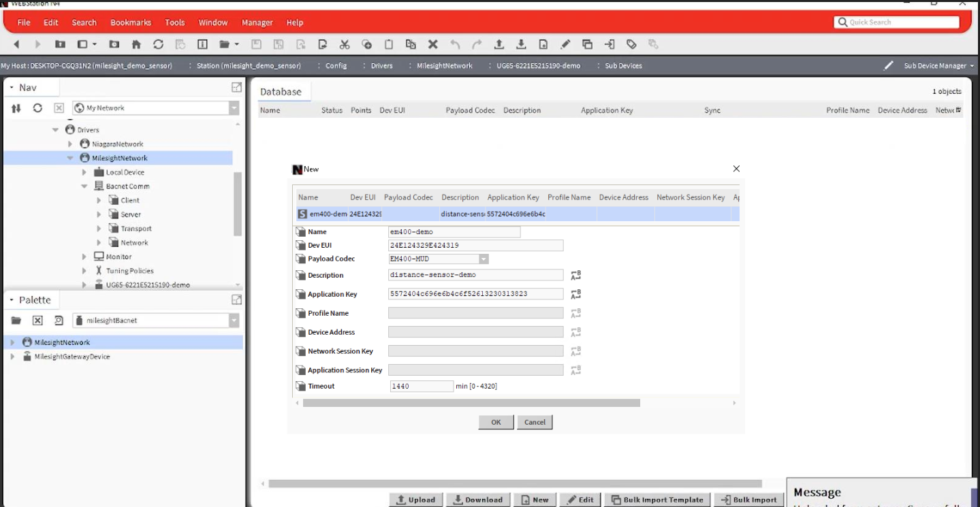Click the New dialog horizontal scrollbar
This screenshot has height=507, width=980.
[x=471, y=403]
